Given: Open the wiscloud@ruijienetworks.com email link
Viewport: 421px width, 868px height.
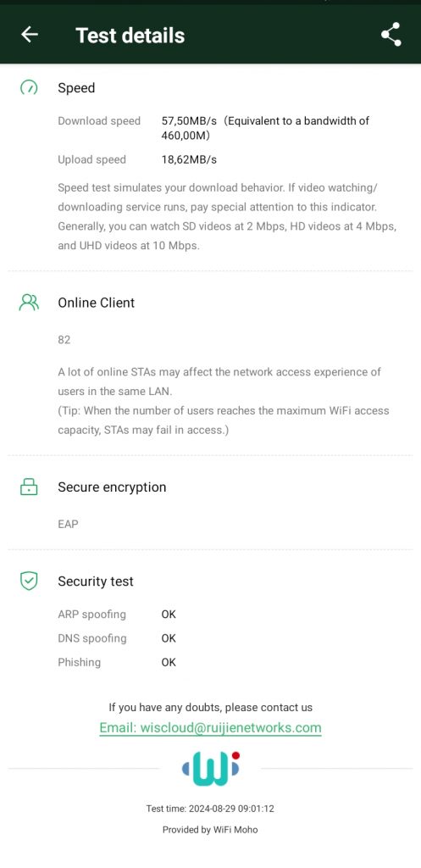Looking at the screenshot, I should [x=210, y=727].
